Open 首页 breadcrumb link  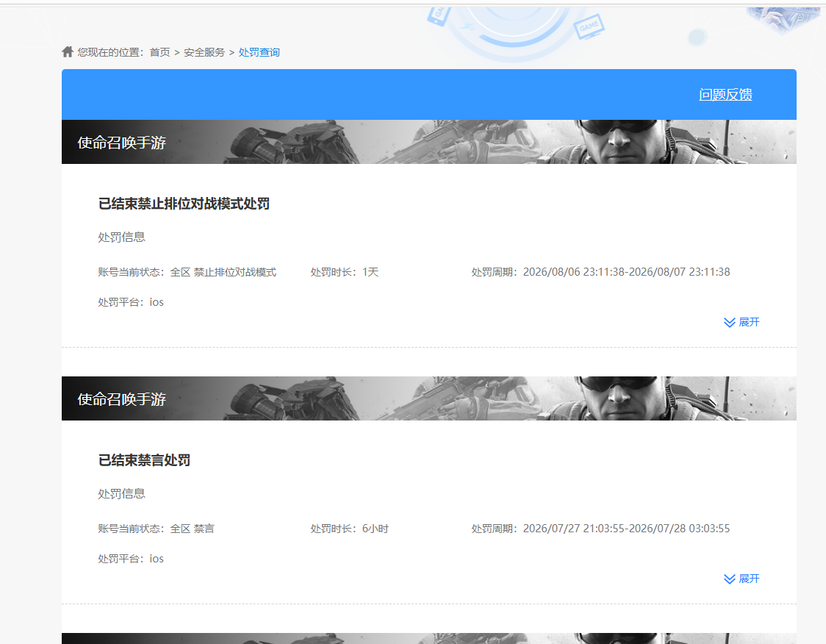point(159,52)
